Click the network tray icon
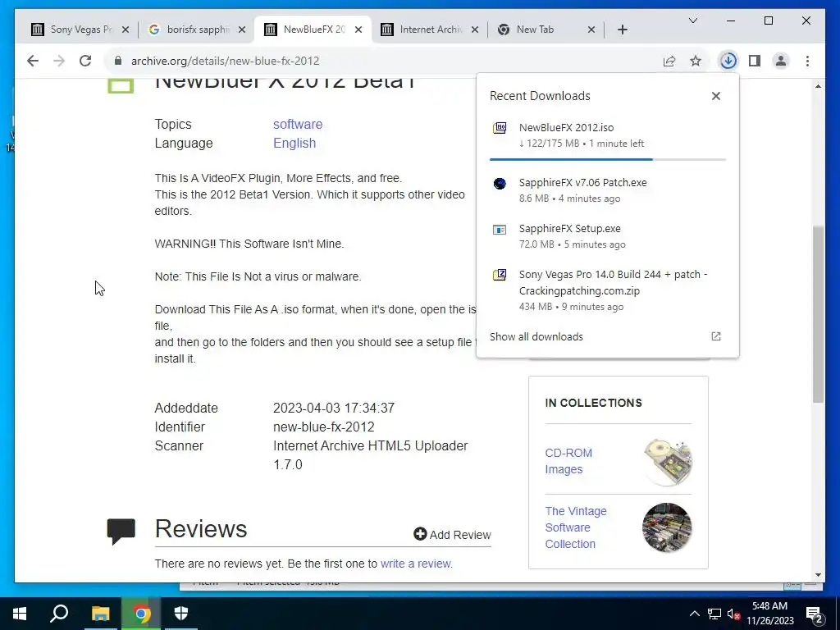Image resolution: width=840 pixels, height=630 pixels. coord(714,614)
